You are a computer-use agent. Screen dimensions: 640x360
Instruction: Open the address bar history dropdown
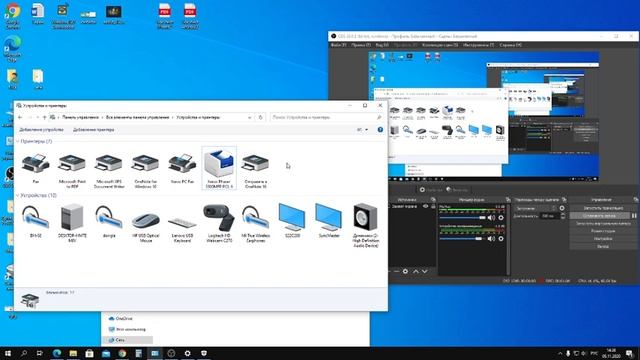[249, 117]
